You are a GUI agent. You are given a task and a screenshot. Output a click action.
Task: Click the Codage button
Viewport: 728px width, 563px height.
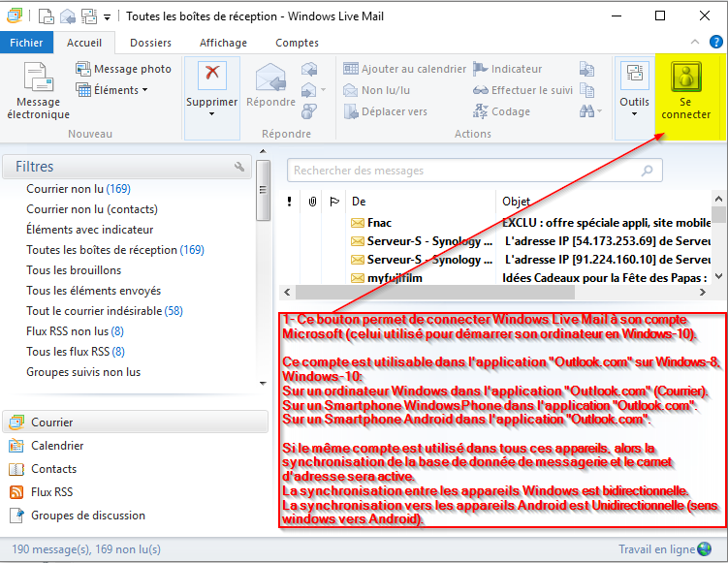pos(501,111)
